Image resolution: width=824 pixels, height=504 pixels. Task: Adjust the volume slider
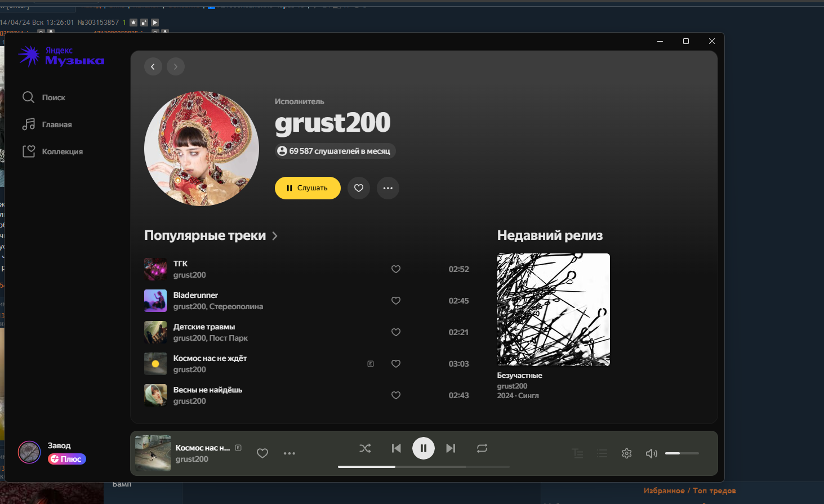(x=682, y=453)
